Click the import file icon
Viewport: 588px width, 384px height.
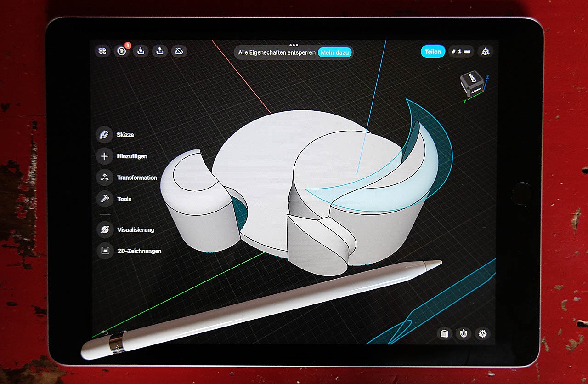(141, 52)
